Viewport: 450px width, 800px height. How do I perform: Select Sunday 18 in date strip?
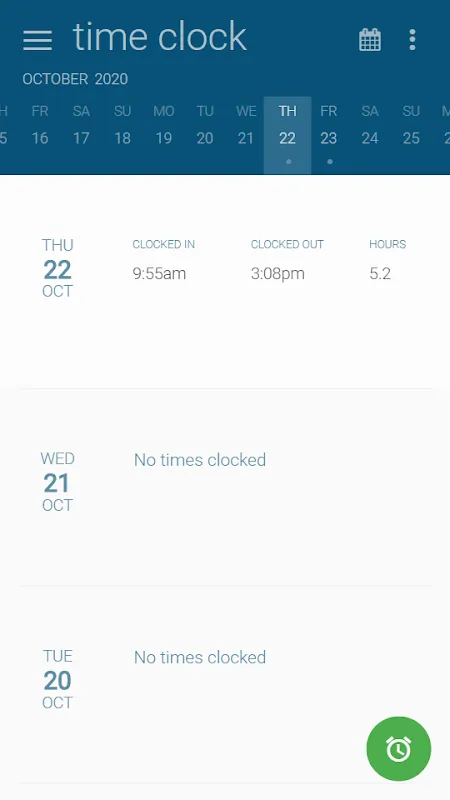click(122, 135)
